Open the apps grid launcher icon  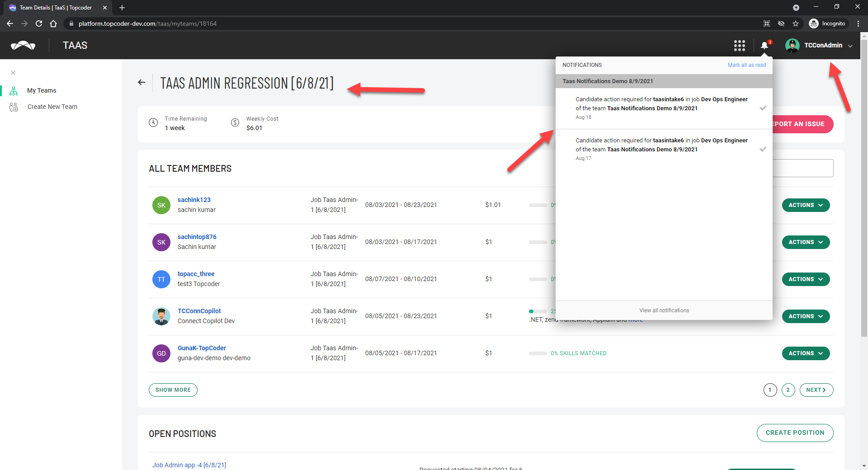point(740,45)
